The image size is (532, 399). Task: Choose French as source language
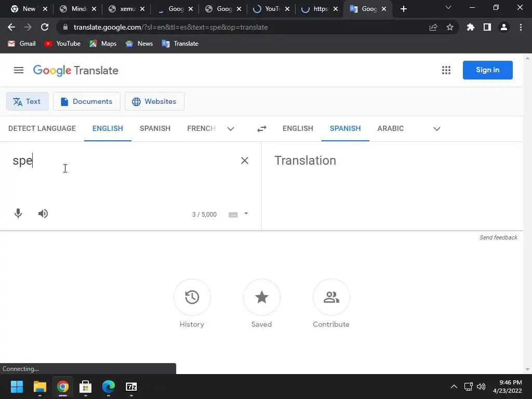click(x=201, y=129)
